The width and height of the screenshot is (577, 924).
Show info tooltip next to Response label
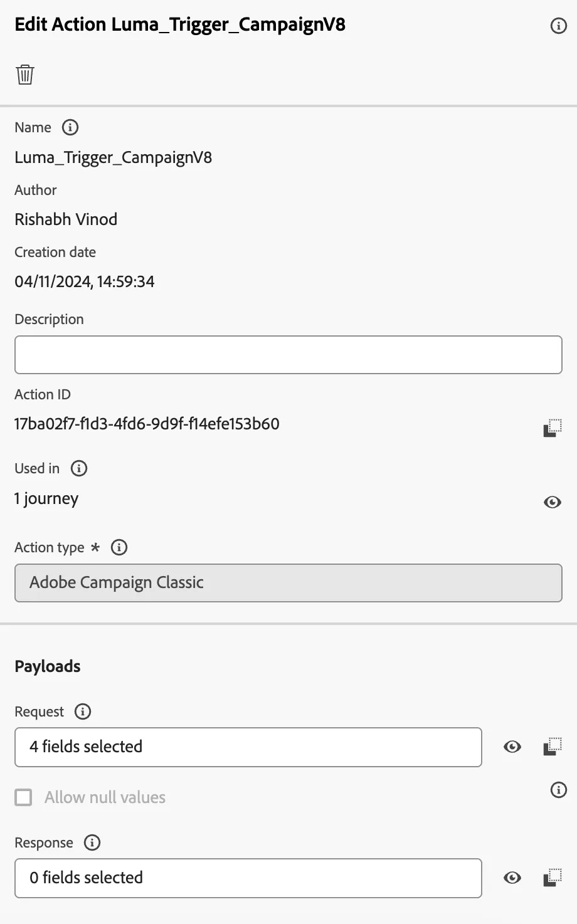(x=92, y=843)
